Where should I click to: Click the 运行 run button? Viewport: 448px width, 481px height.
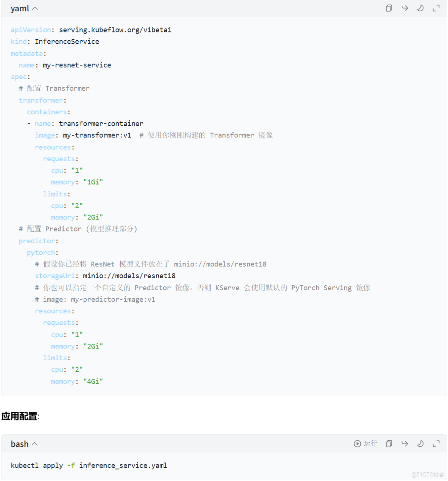(370, 443)
